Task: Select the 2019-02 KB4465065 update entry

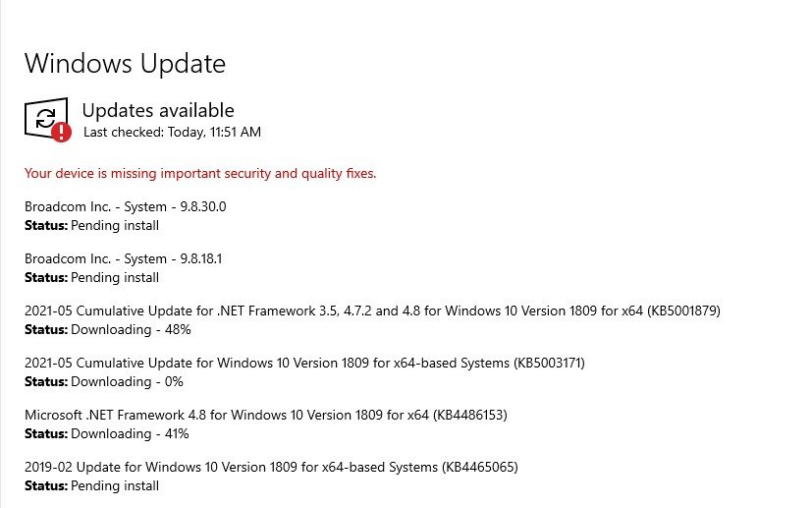Action: (271, 468)
